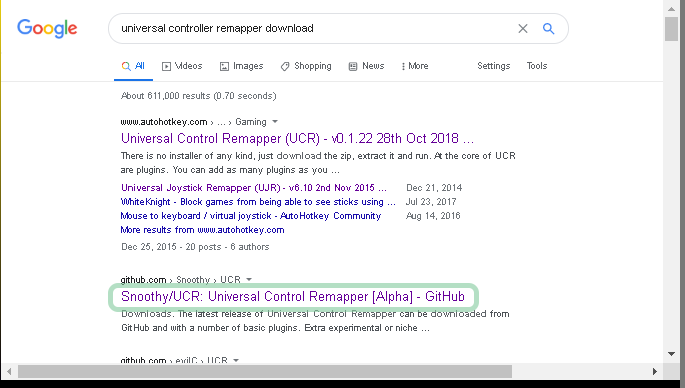The height and width of the screenshot is (388, 685).
Task: Open Universal Joystick Remapper (UJR) sublink
Action: pyautogui.click(x=254, y=188)
